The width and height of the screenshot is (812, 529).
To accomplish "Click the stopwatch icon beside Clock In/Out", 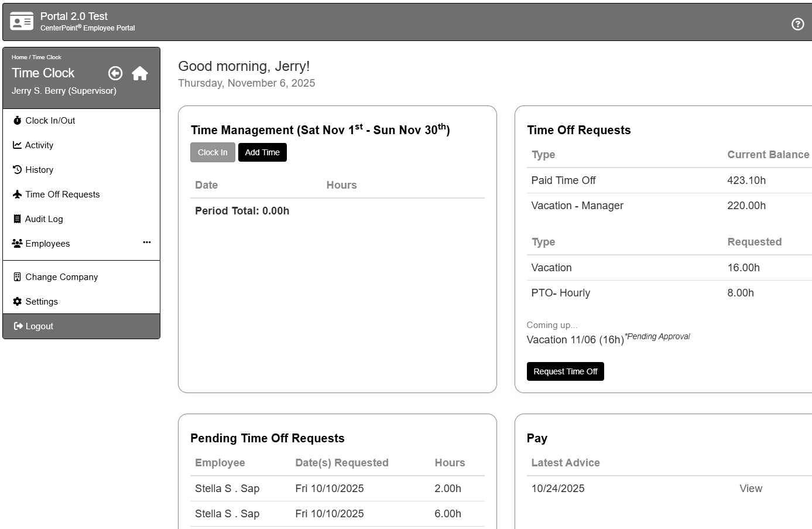I will click(18, 121).
